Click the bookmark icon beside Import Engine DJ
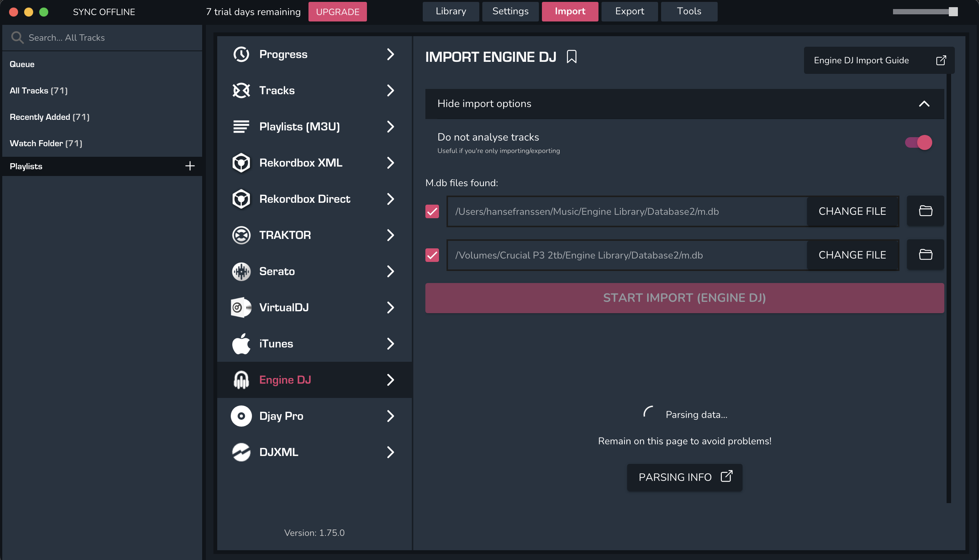Screen dimensions: 979x560 click(571, 57)
